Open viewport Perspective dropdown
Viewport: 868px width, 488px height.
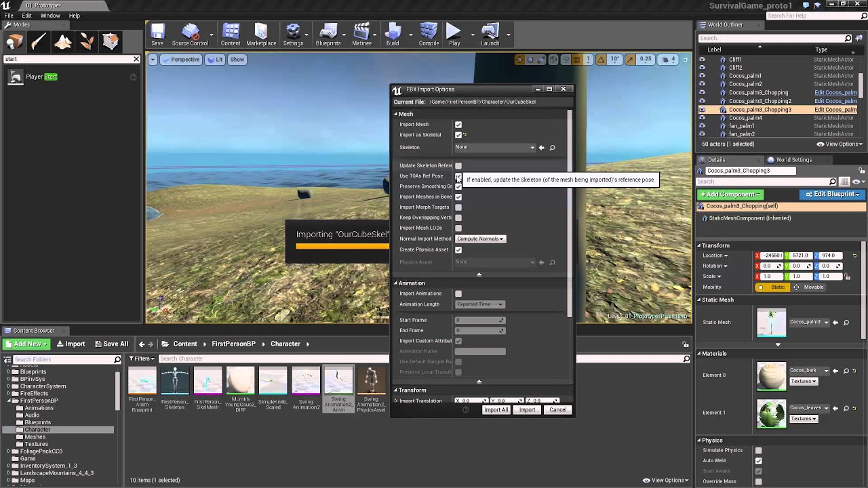pos(181,60)
